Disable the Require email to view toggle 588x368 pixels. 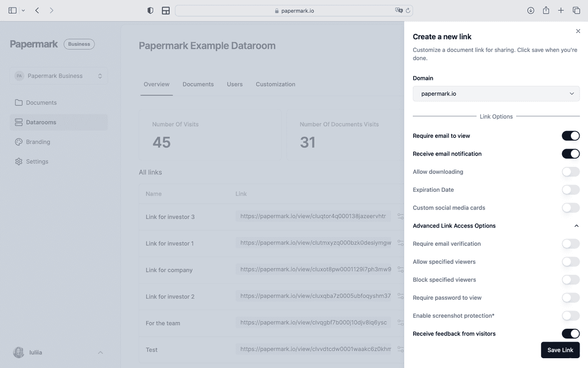coord(570,135)
